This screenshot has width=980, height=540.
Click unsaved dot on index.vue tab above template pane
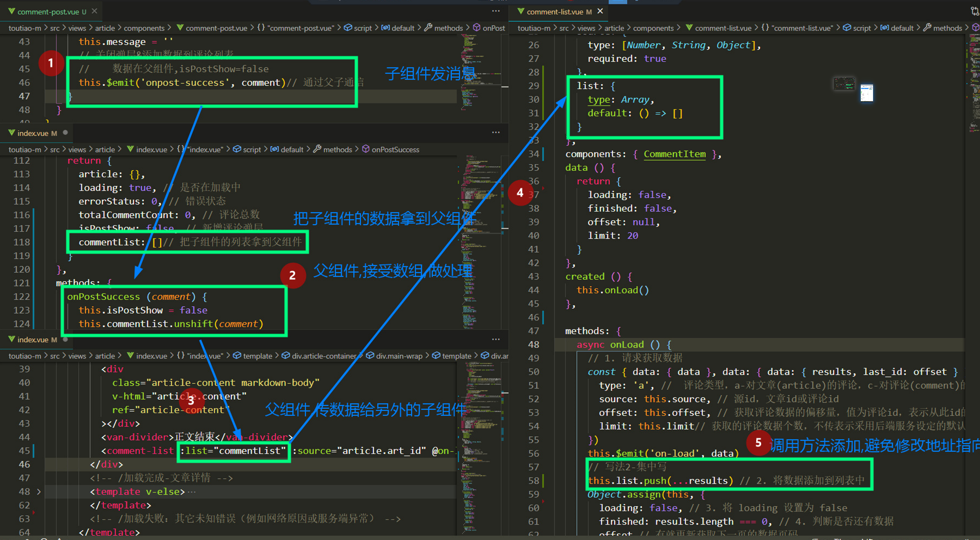(x=65, y=339)
